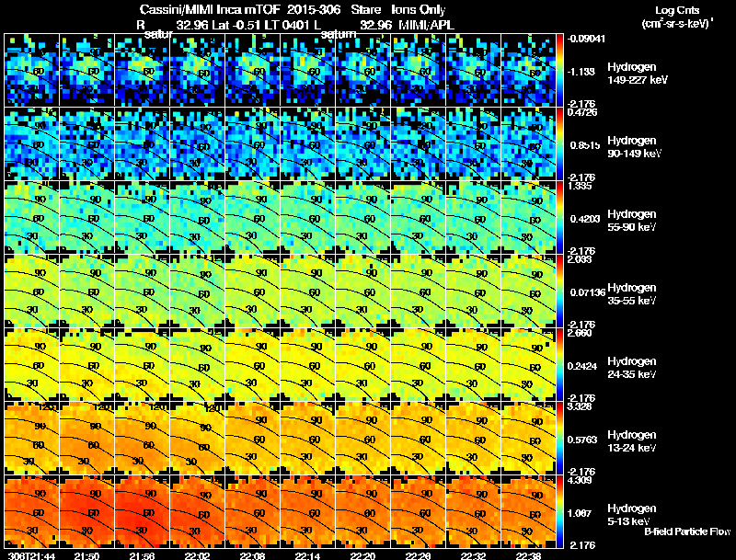
Task: Open the 149-227 keV panel at 306T21:44
Action: [31, 70]
